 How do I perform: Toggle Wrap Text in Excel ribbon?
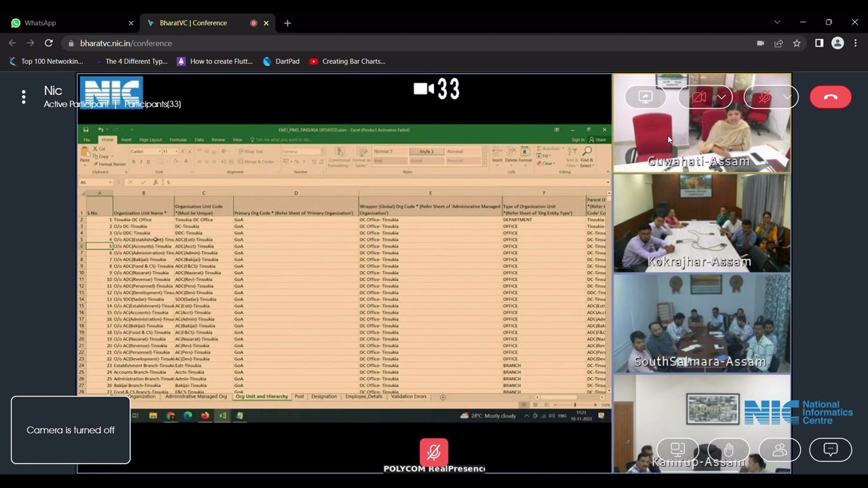point(252,152)
